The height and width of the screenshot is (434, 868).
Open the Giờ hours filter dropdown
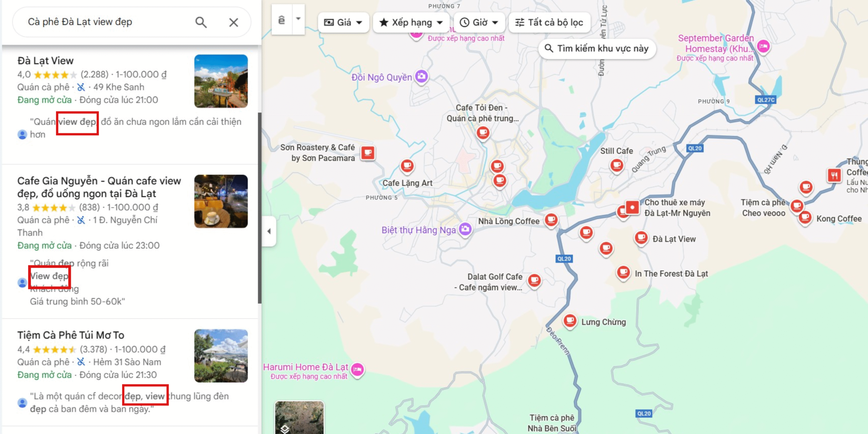(x=479, y=22)
